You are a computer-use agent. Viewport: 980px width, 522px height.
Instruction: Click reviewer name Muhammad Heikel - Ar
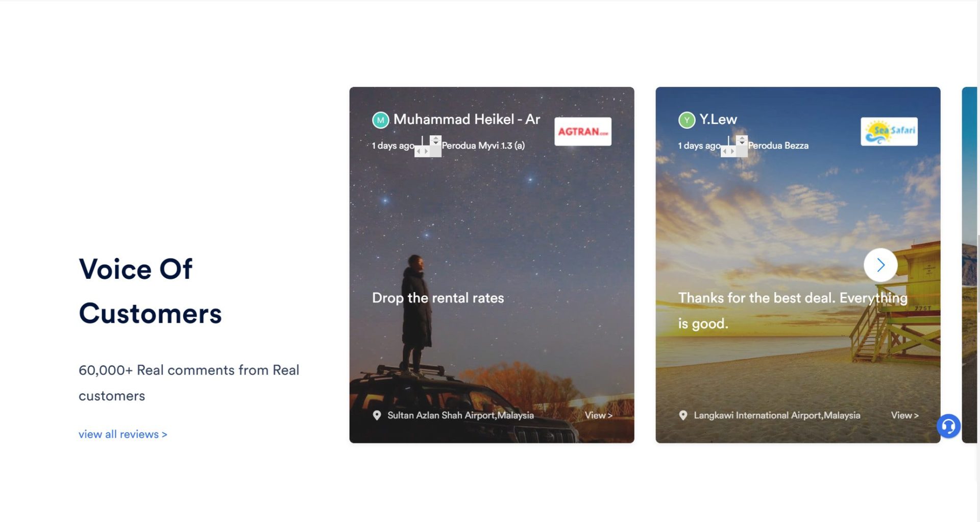[x=467, y=120]
